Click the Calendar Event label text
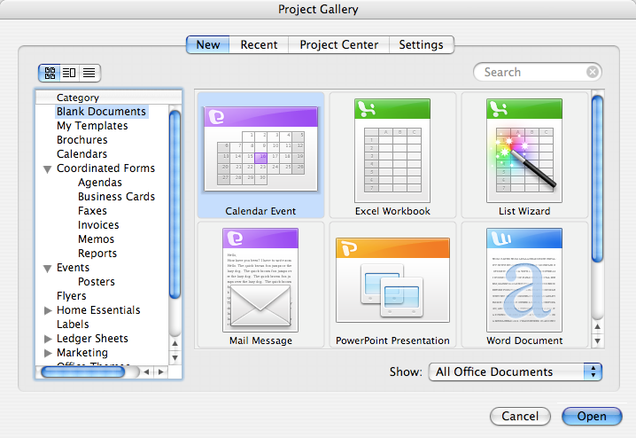The image size is (636, 438). coord(260,211)
